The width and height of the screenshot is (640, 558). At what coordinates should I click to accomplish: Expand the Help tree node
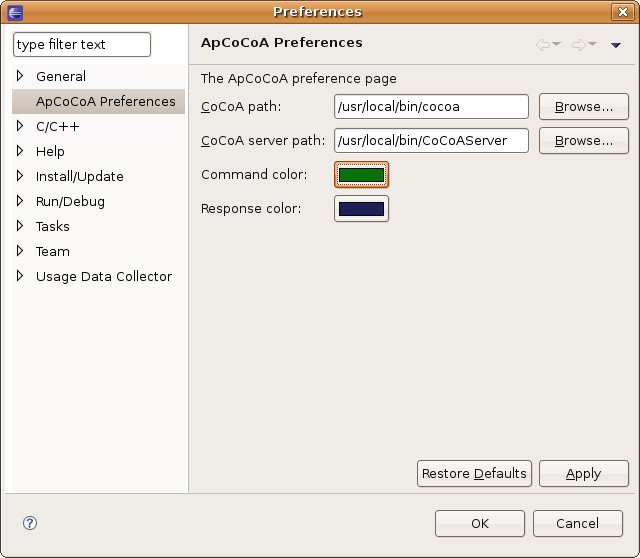point(20,151)
